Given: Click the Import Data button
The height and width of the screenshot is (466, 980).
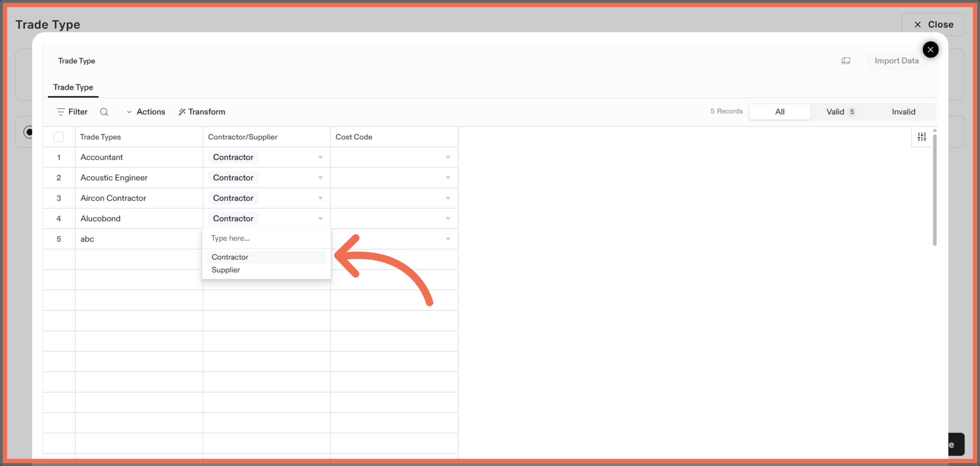Looking at the screenshot, I should tap(896, 61).
